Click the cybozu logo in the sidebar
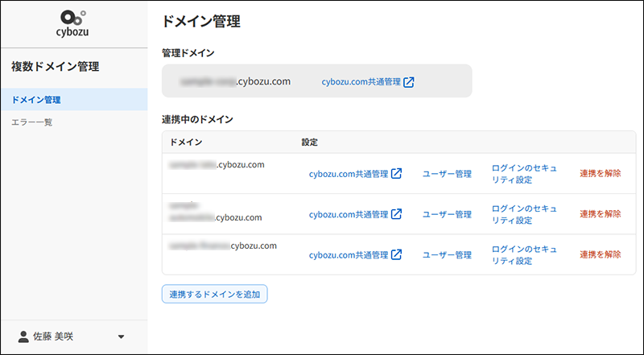Viewport: 644px width, 355px height. pos(72,23)
